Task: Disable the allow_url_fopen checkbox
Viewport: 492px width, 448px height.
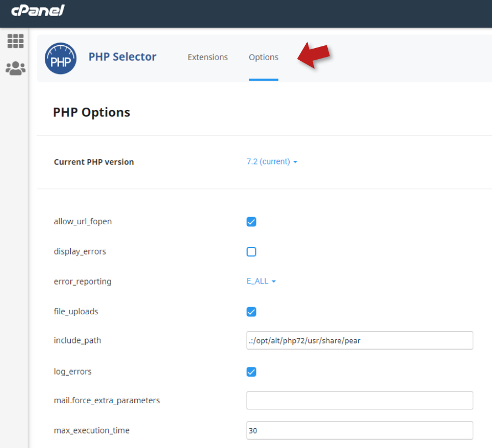Action: [x=252, y=222]
